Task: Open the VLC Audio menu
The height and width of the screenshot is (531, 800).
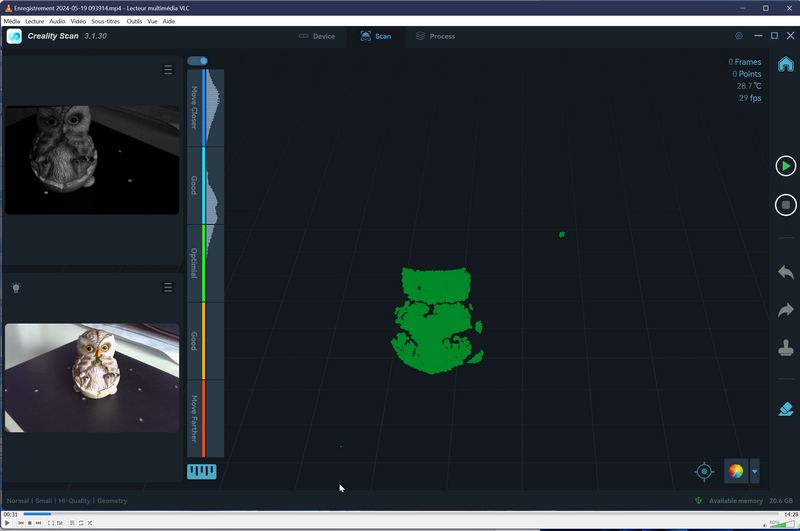Action: coord(57,21)
